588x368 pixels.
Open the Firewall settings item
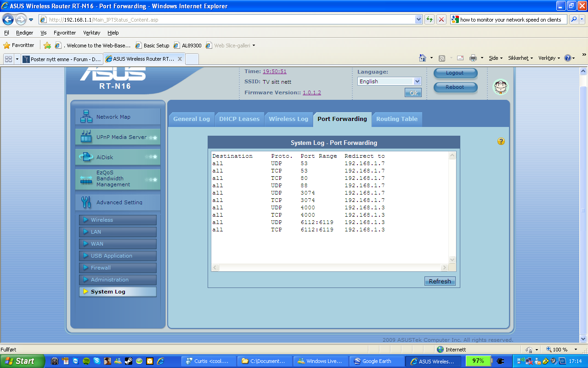click(x=118, y=268)
